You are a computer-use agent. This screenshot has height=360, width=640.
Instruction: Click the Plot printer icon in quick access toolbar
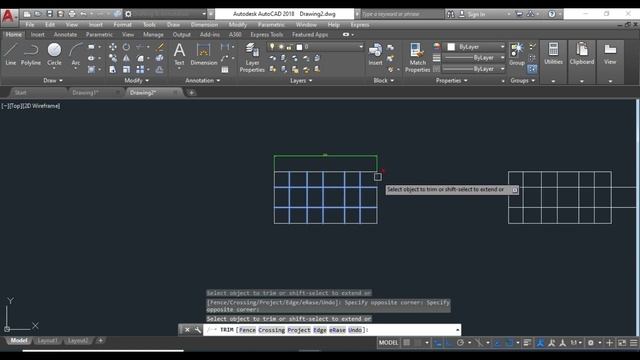point(72,14)
